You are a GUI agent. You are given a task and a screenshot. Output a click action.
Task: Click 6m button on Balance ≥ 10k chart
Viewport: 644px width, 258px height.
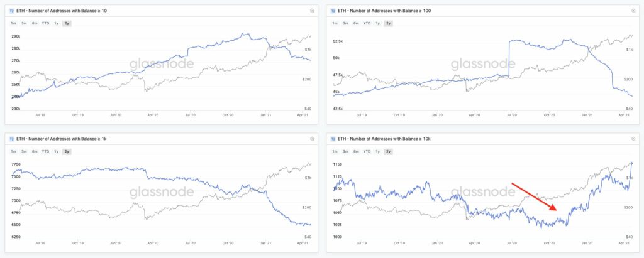[x=356, y=151]
